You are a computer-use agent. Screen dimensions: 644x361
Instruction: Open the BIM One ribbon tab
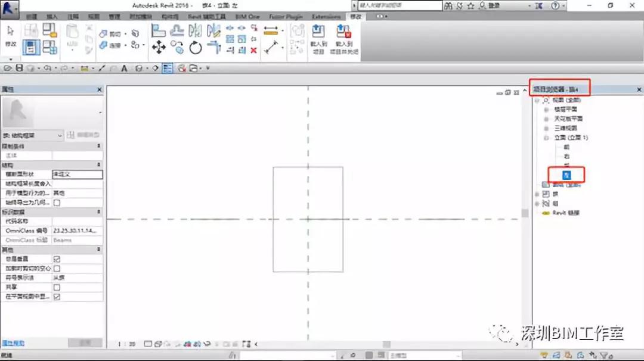point(247,17)
